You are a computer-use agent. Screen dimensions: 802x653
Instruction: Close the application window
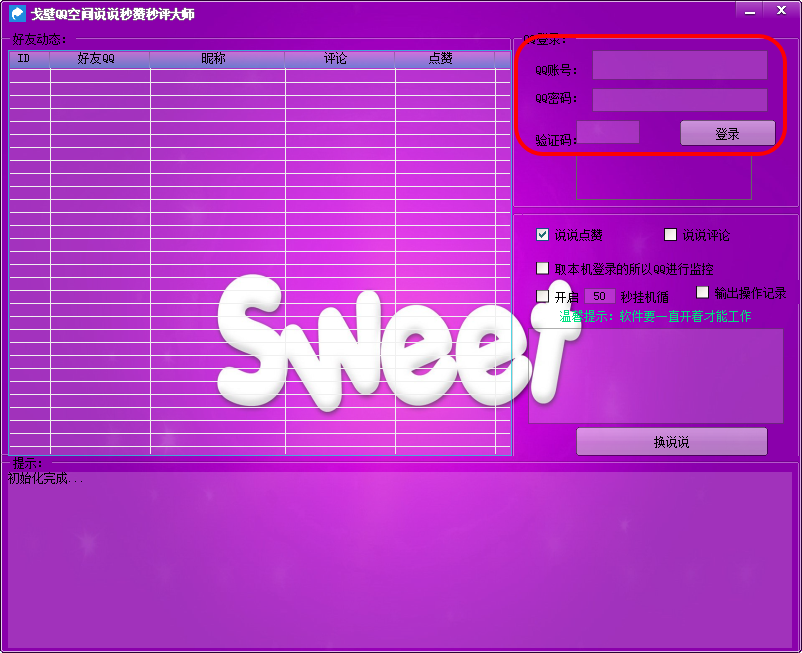pyautogui.click(x=781, y=10)
